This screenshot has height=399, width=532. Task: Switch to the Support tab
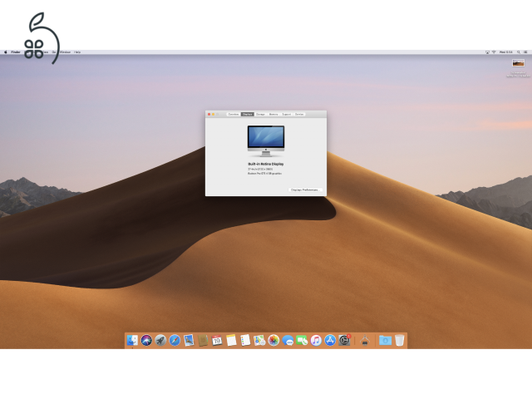click(x=286, y=115)
